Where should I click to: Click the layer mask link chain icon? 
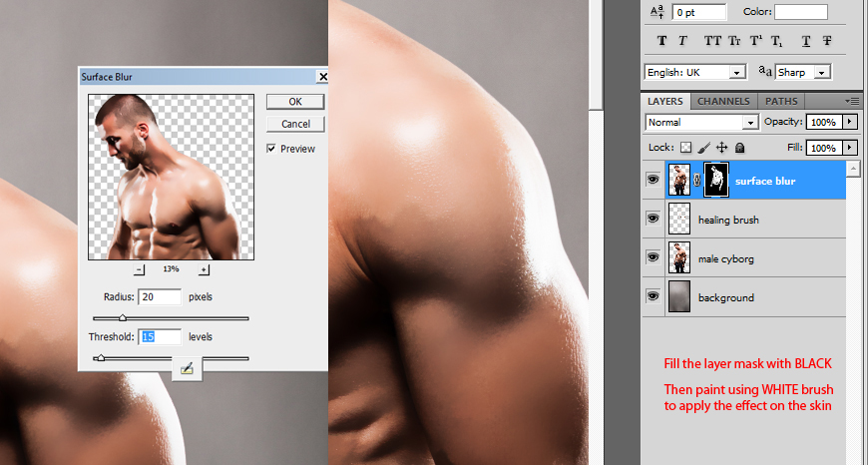[697, 180]
